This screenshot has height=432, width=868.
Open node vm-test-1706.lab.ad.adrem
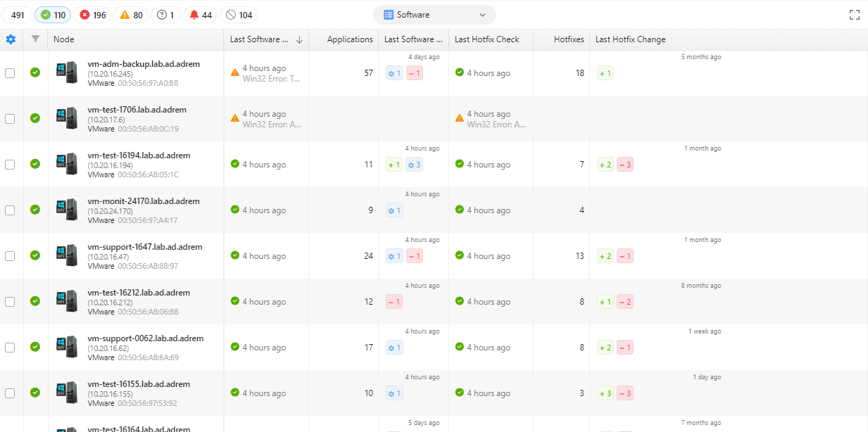pos(137,110)
